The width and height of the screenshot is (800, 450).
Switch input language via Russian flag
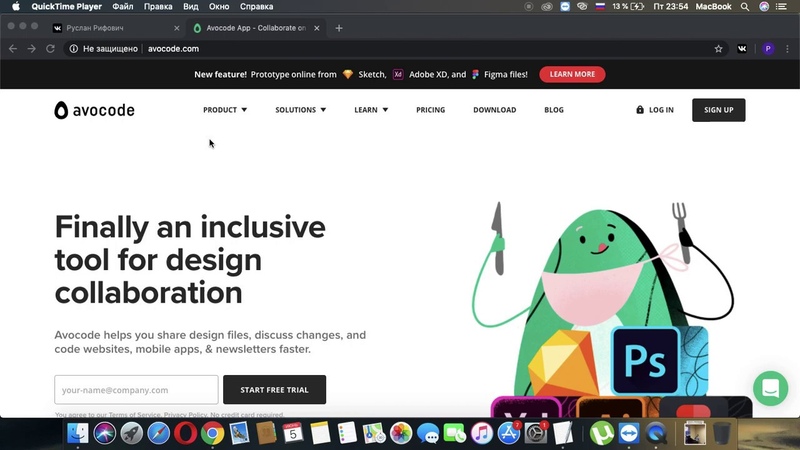(600, 7)
